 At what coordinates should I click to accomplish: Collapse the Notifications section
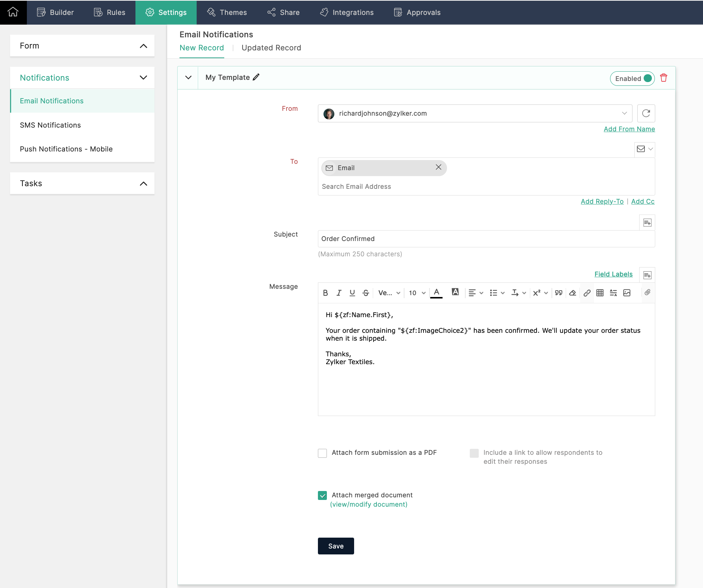point(82,78)
